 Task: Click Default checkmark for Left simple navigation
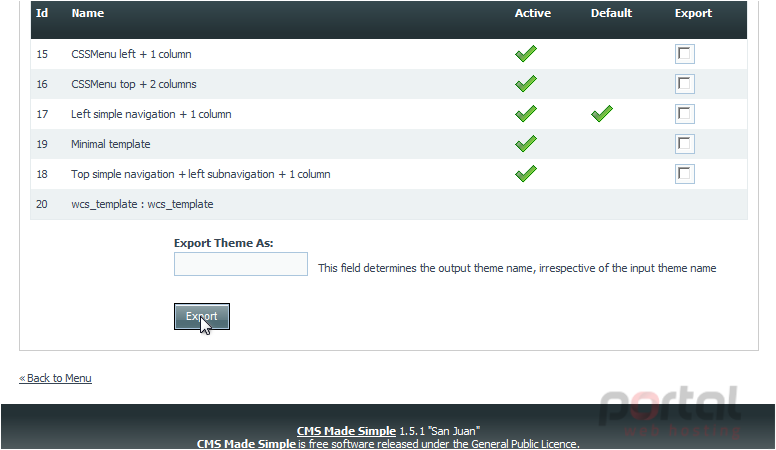[x=602, y=113]
